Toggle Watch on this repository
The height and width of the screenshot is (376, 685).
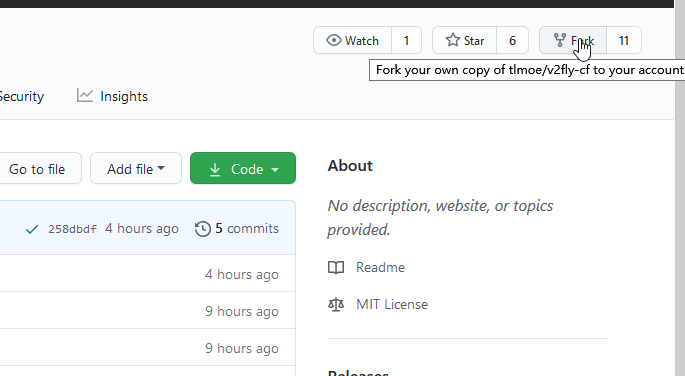click(x=353, y=40)
